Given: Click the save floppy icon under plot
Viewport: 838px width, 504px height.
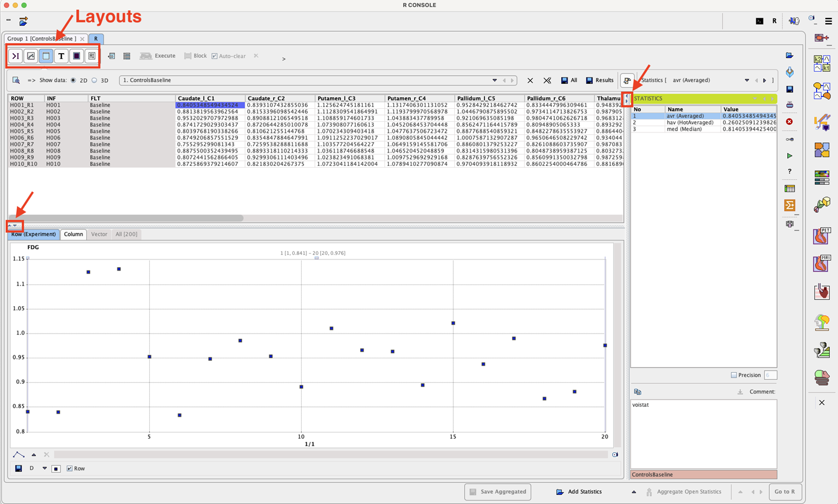Looking at the screenshot, I should point(18,469).
